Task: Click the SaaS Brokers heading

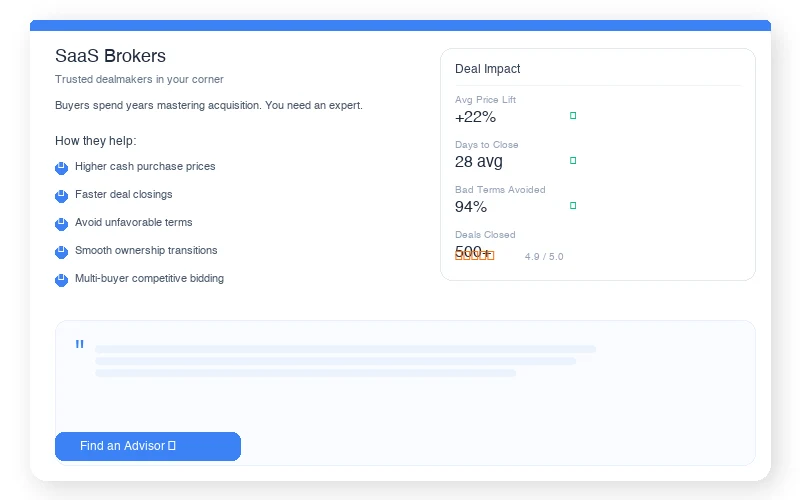Action: pos(110,56)
